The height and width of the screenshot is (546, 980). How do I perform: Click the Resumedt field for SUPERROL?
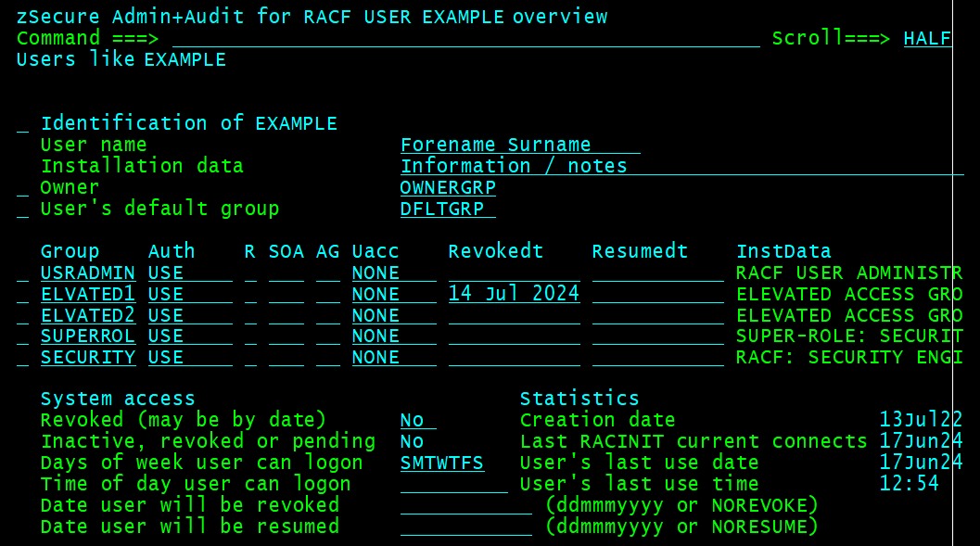coord(658,336)
